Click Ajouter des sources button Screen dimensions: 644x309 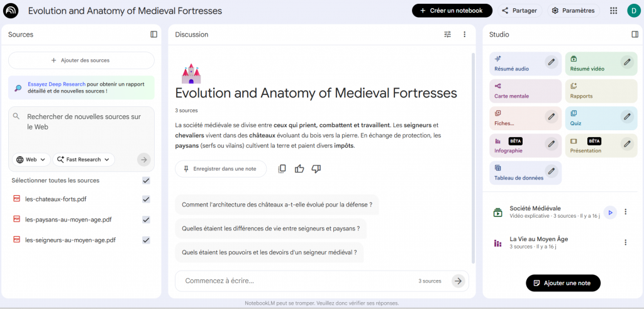tap(81, 60)
